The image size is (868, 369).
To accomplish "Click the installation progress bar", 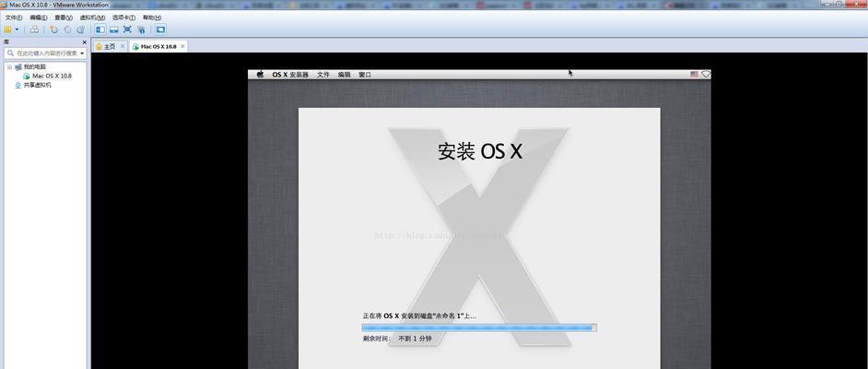I will 479,327.
